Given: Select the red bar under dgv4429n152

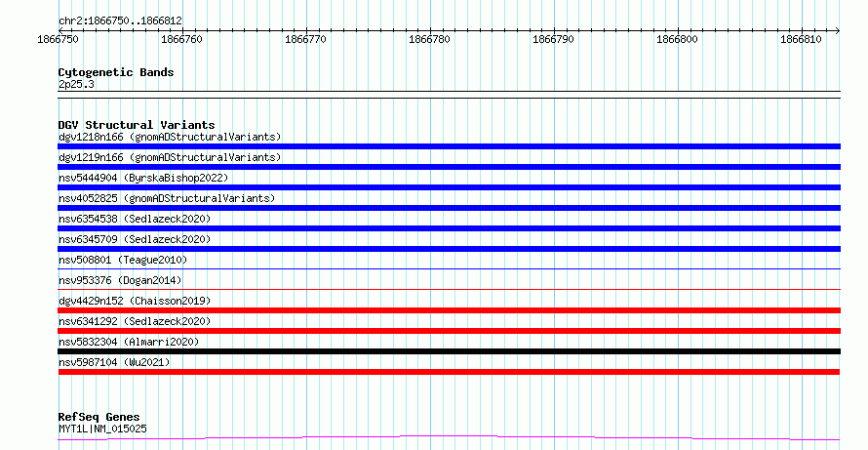Looking at the screenshot, I should (449, 310).
